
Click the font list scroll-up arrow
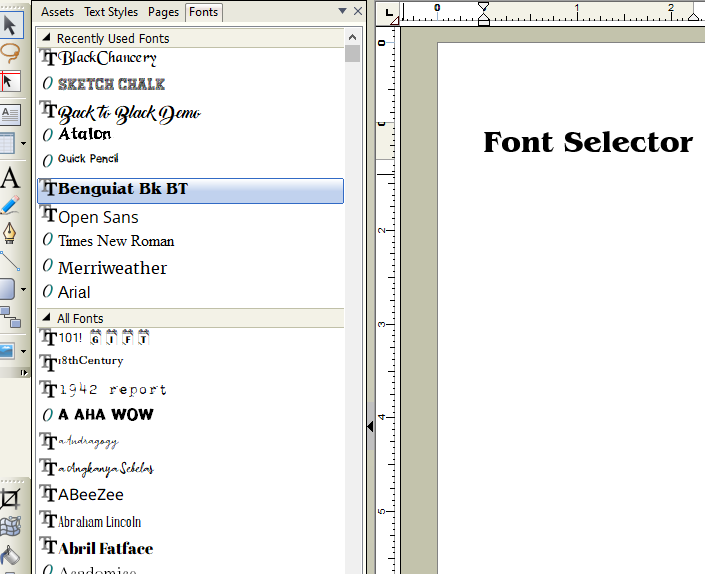(x=352, y=38)
